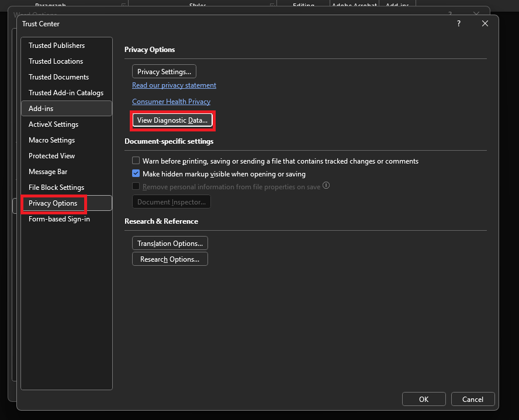
Task: Open Trusted Add-in Catalogs section
Action: tap(66, 93)
